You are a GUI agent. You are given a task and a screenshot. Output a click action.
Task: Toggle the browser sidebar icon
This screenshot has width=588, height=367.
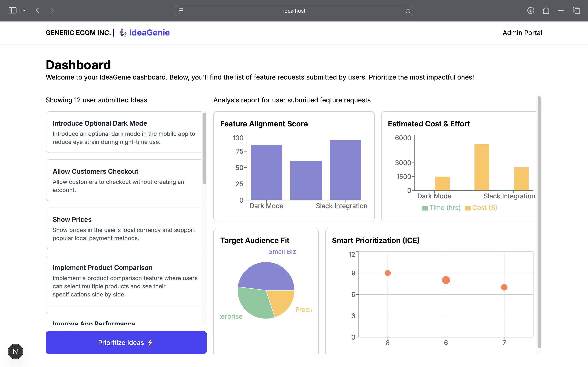(x=12, y=10)
